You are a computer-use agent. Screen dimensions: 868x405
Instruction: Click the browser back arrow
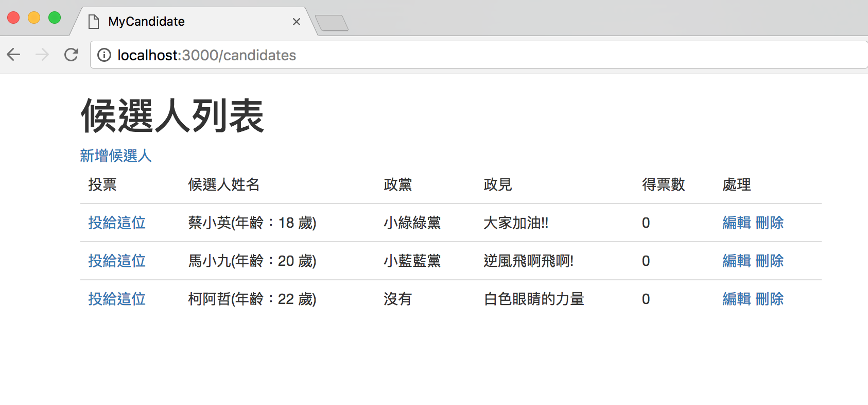(x=14, y=55)
